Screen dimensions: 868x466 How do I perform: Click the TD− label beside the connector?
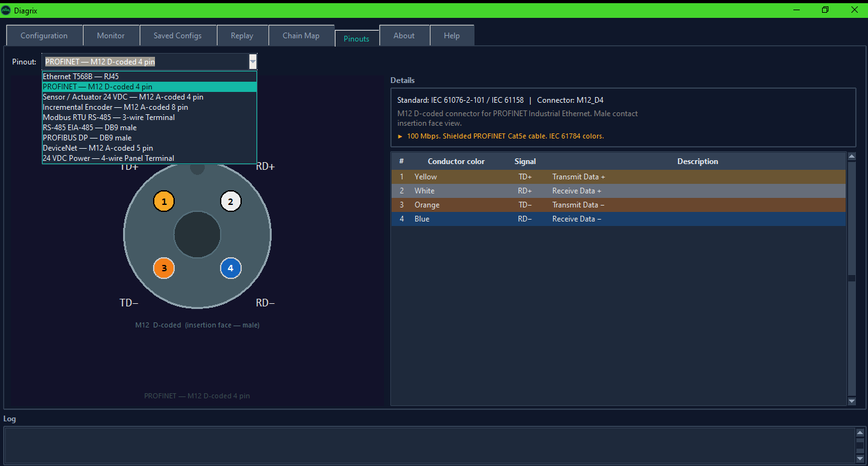coord(129,303)
